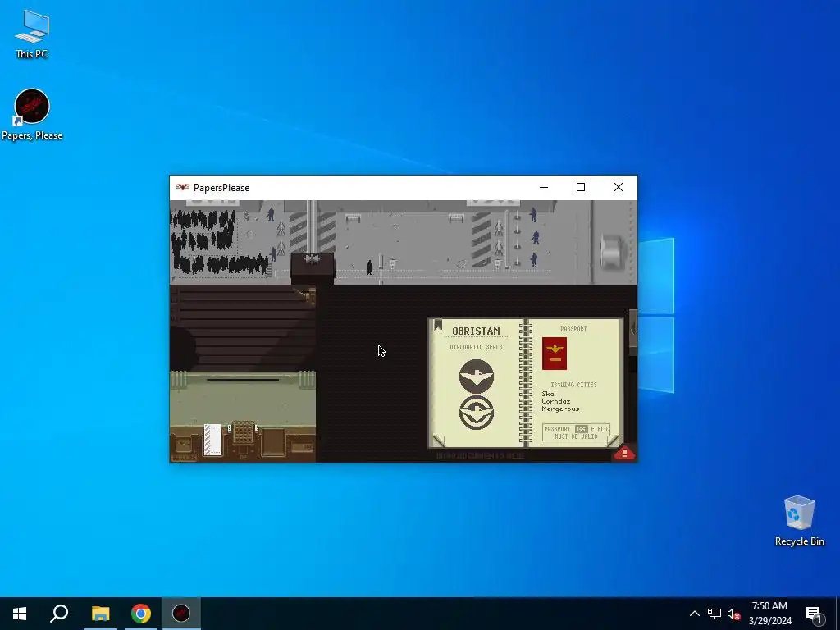840x630 pixels.
Task: Click the bookmark ribbon on the rulebook
Action: 438,325
